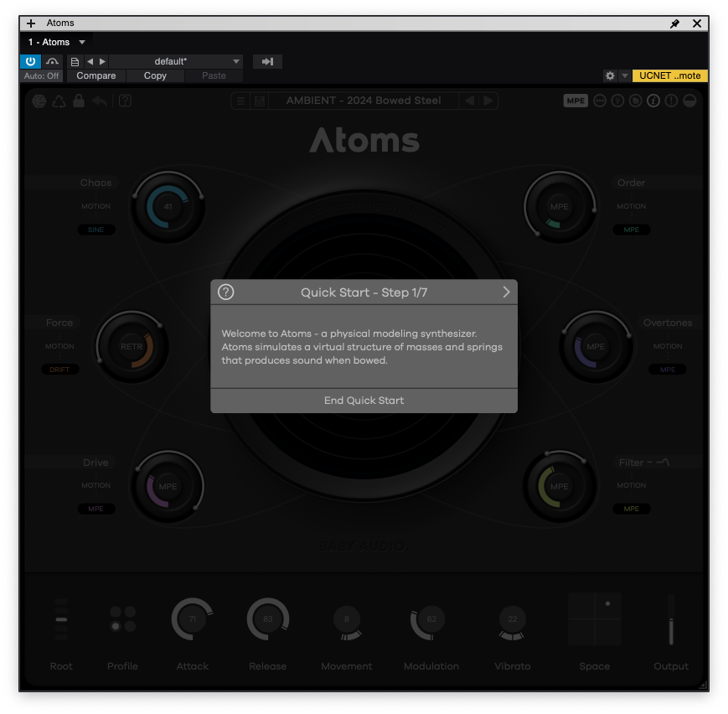Image resolution: width=728 pixels, height=714 pixels.
Task: Click the Chaos knob showing 41
Action: [168, 207]
